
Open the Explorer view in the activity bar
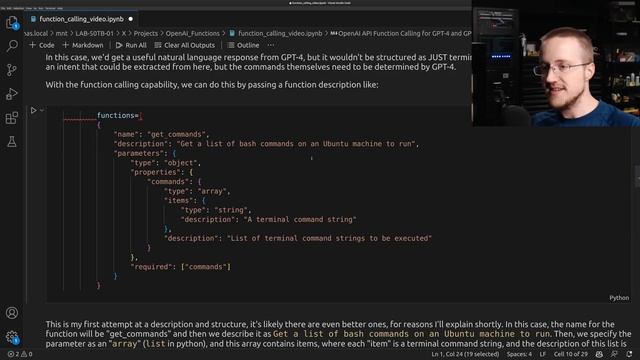tap(12, 22)
